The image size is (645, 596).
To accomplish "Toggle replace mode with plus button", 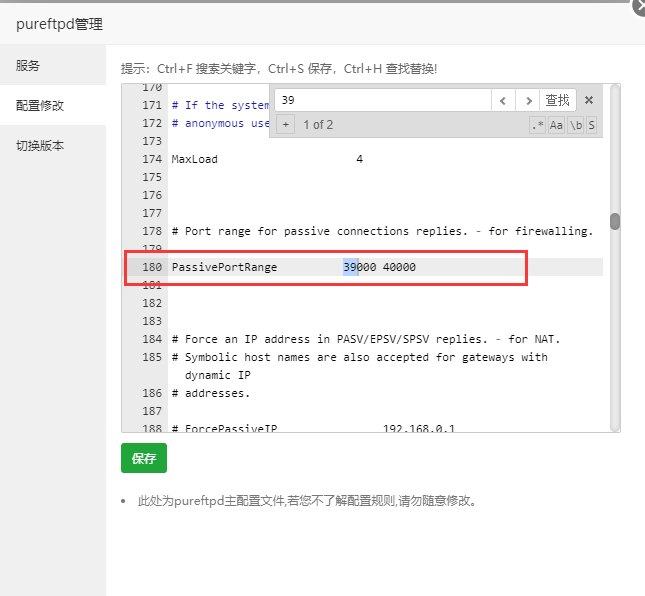I will click(x=286, y=125).
